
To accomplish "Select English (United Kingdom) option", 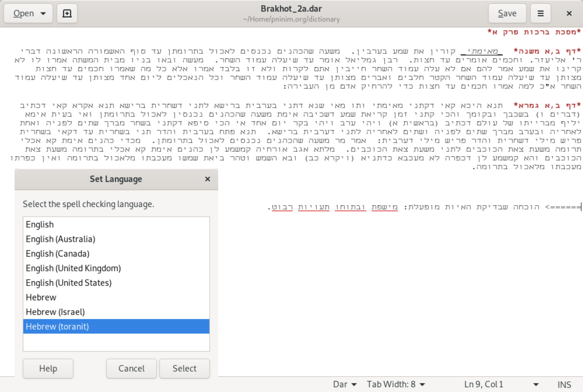I will pos(73,268).
